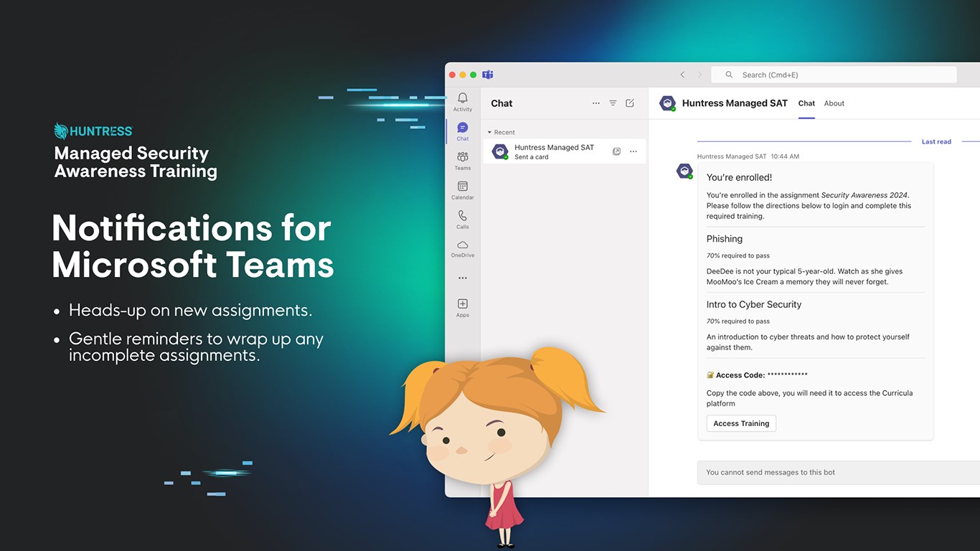The image size is (980, 551).
Task: Click the bot avatar beside the message
Action: click(685, 171)
